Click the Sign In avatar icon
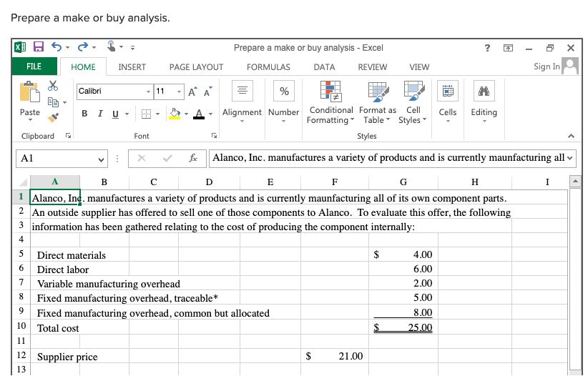This screenshot has width=588, height=376. point(570,66)
